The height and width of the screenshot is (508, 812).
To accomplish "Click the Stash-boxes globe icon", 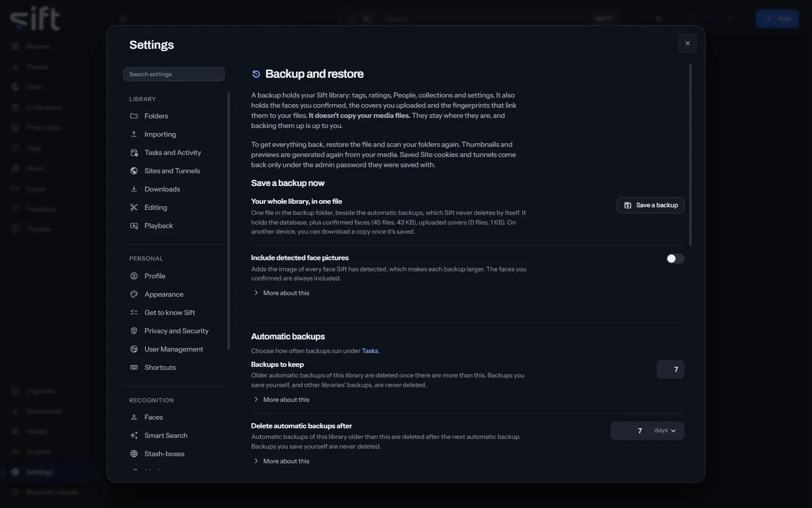I will tap(134, 454).
